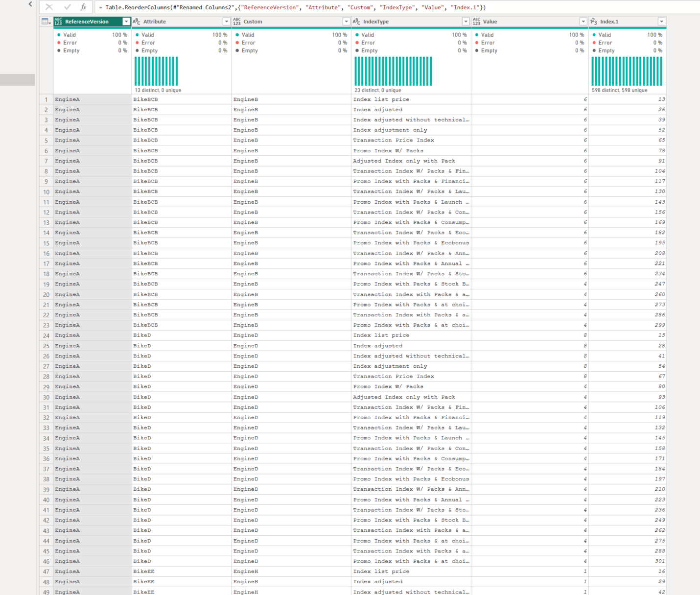700x595 pixels.
Task: Click the Attribute column distribution chart
Action: 156,71
